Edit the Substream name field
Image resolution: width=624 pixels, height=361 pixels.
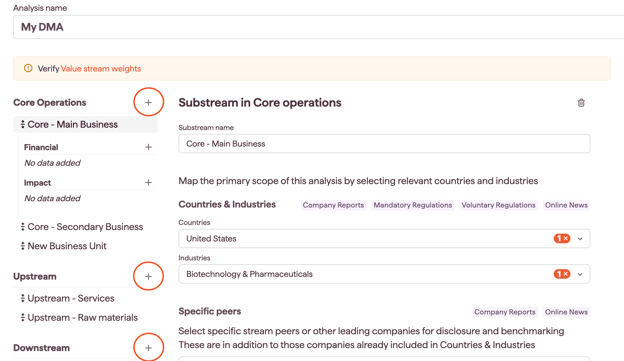click(384, 144)
